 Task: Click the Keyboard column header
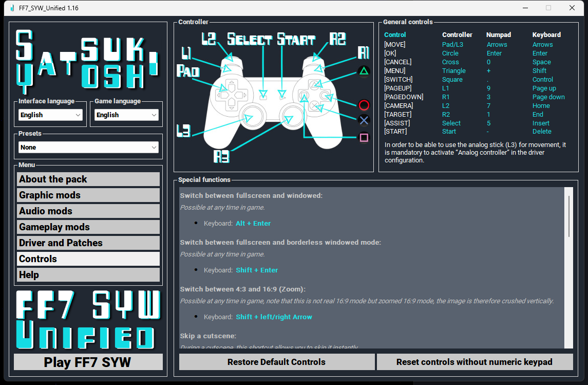coord(546,34)
